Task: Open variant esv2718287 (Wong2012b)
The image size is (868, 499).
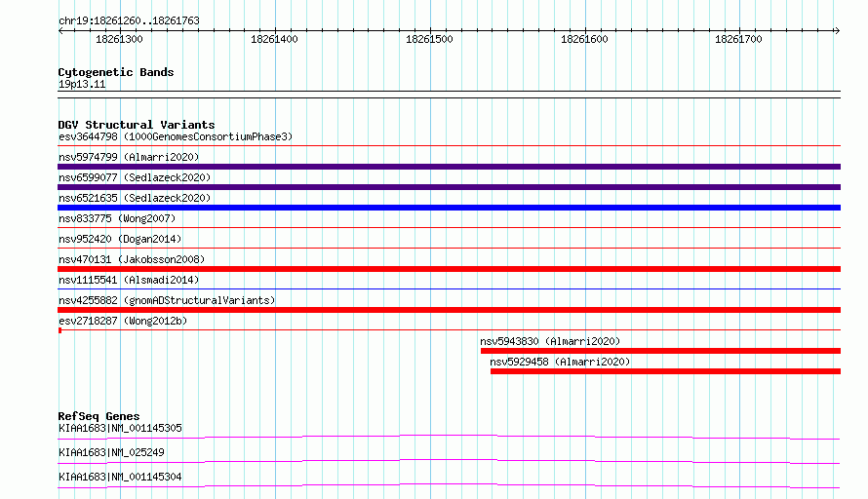Action: pyautogui.click(x=123, y=321)
